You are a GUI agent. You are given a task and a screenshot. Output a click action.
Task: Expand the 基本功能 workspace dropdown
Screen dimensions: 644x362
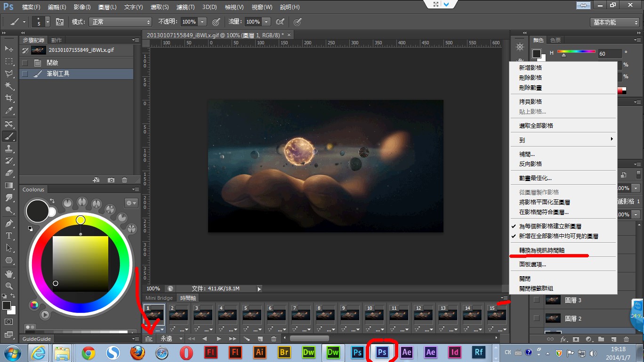tap(614, 22)
